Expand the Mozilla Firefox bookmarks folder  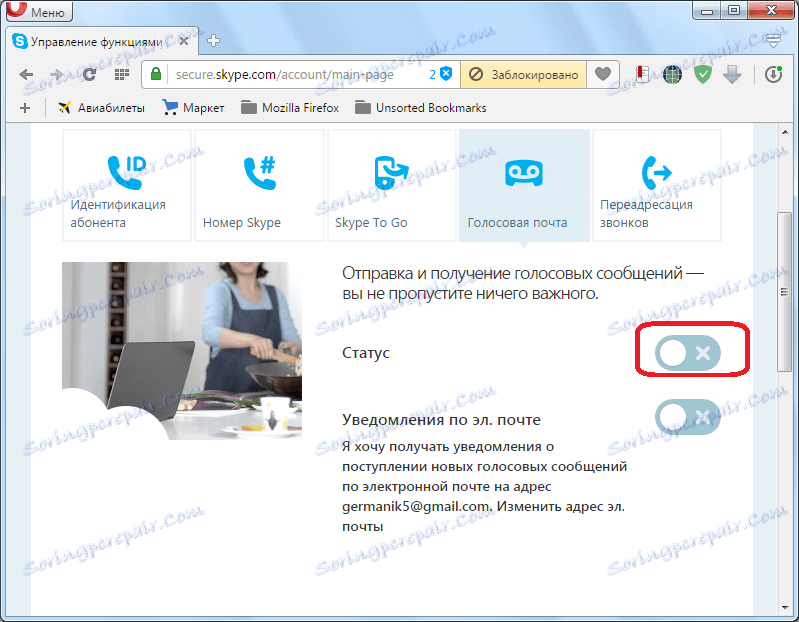pyautogui.click(x=290, y=108)
